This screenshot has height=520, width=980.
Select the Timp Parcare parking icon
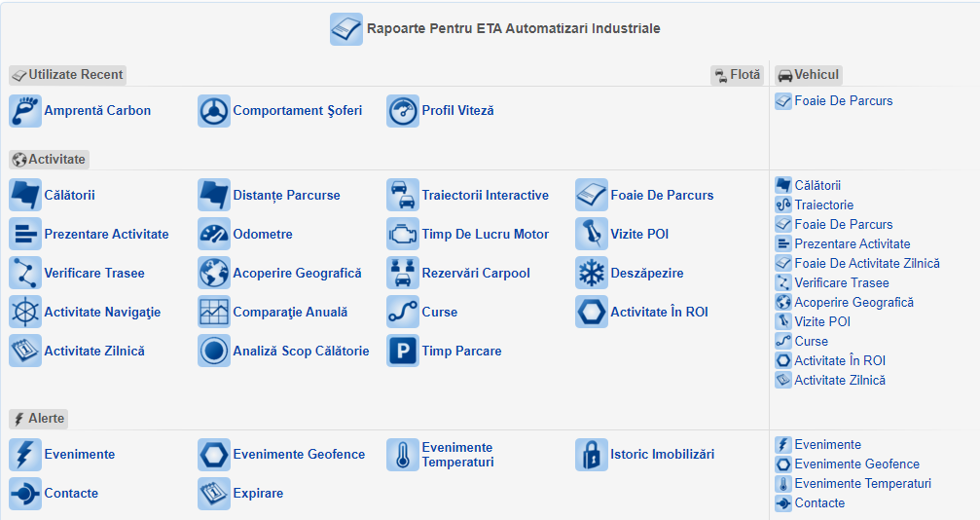(403, 352)
